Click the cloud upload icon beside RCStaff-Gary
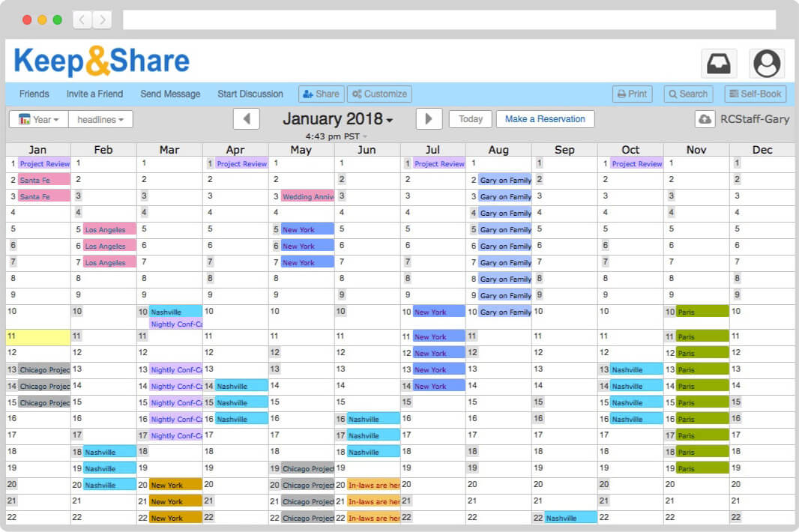 coord(705,119)
